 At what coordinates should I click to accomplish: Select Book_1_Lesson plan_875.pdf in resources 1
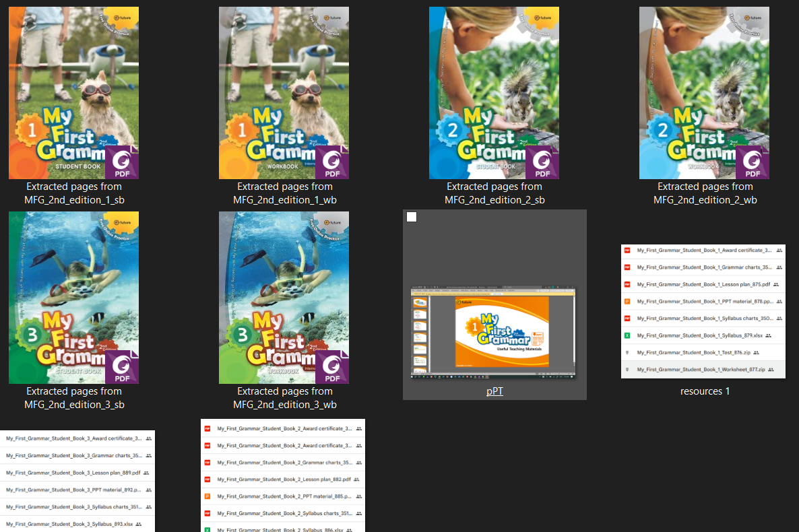(x=703, y=285)
